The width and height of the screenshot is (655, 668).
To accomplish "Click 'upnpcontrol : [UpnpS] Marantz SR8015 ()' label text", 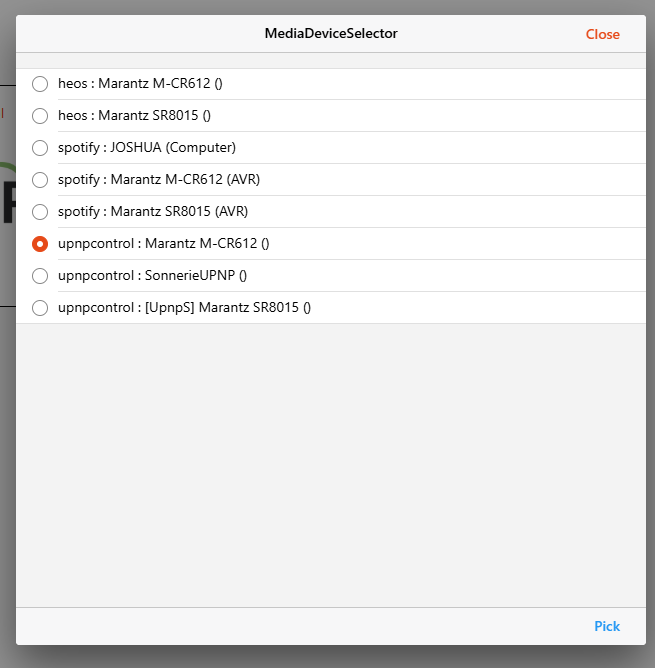I will (185, 308).
